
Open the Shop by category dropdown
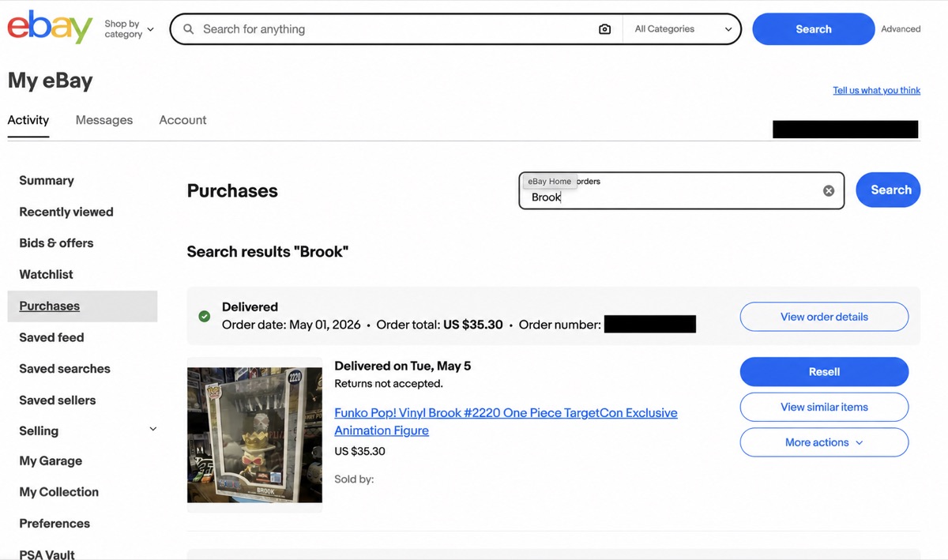129,29
